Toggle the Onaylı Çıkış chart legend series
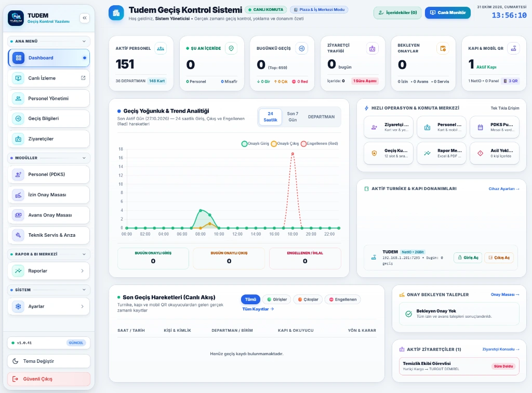This screenshot has width=532, height=393. [x=285, y=143]
